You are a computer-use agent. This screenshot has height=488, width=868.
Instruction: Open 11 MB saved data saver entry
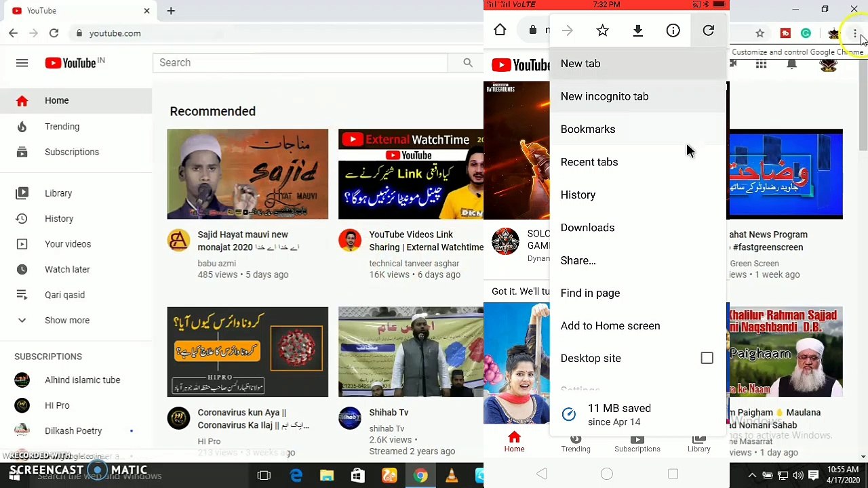tap(637, 415)
